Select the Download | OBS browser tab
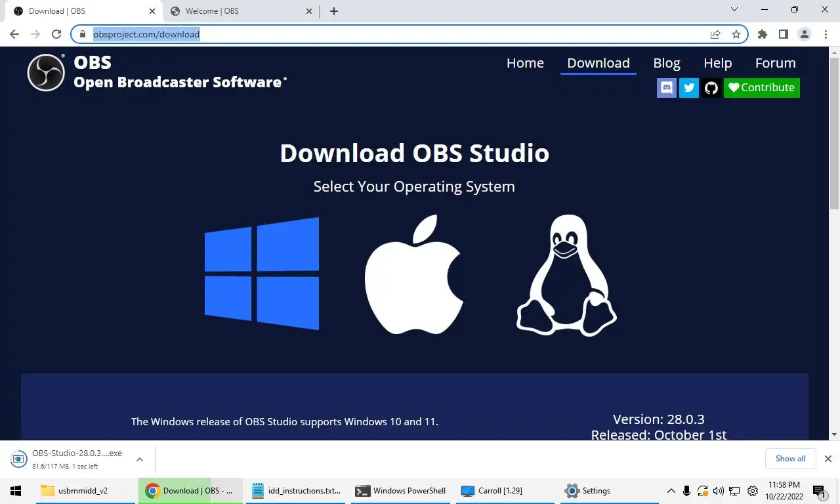 84,11
